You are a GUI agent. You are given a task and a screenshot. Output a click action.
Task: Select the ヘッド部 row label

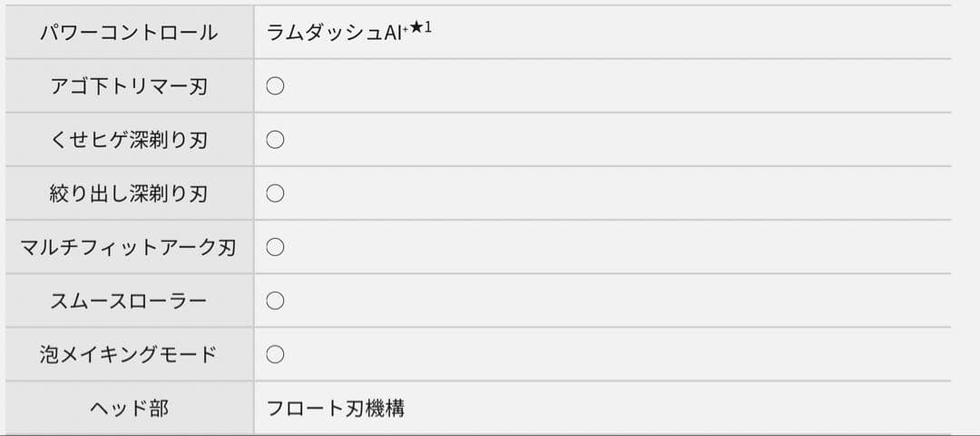[x=129, y=408]
